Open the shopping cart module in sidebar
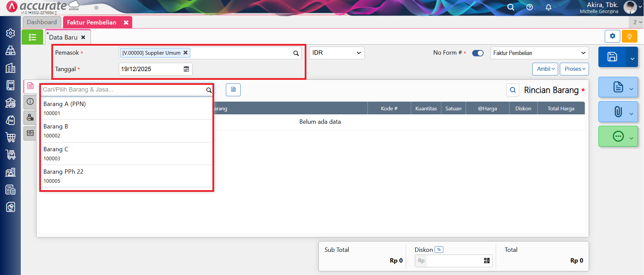The height and width of the screenshot is (275, 644). point(10,137)
